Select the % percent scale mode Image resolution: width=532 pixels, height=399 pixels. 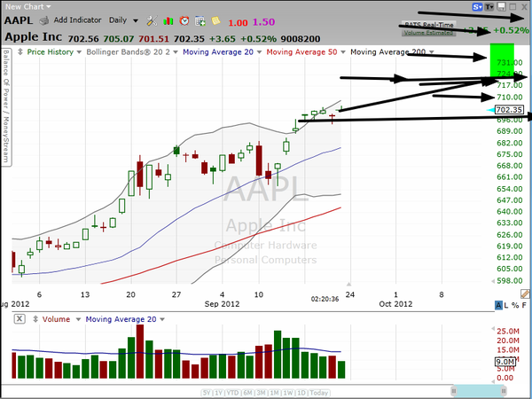click(x=515, y=305)
